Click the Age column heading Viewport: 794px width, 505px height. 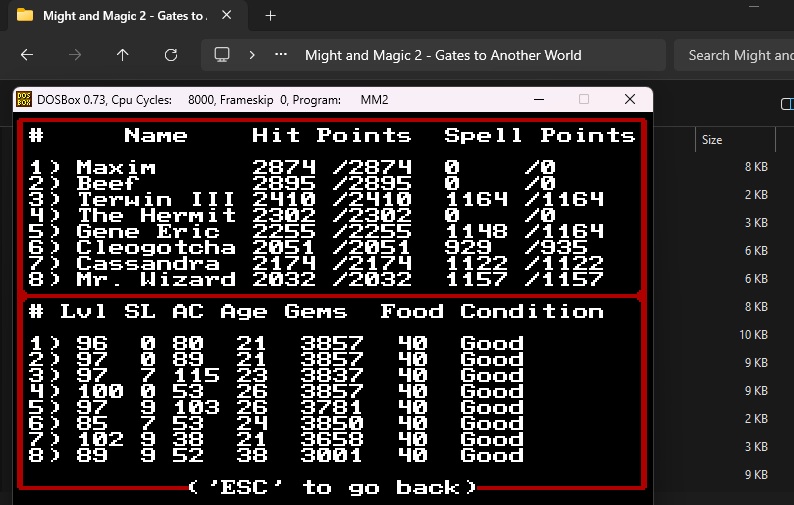(244, 312)
